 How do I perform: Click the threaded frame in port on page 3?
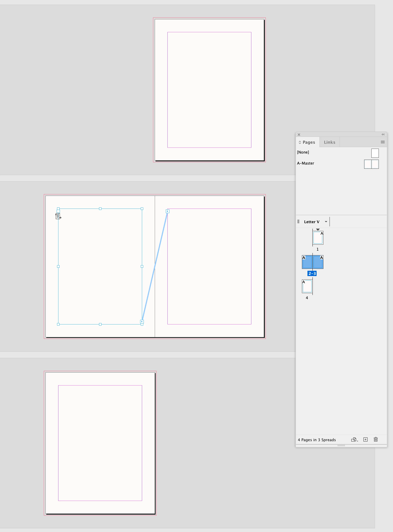tap(167, 211)
